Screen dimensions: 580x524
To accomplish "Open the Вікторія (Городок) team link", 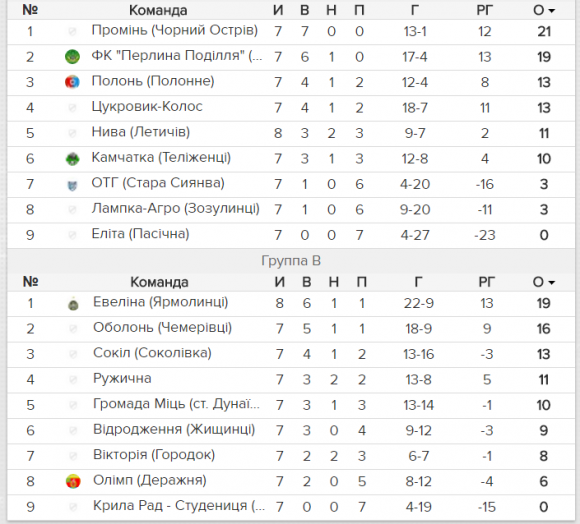I will coord(154,455).
